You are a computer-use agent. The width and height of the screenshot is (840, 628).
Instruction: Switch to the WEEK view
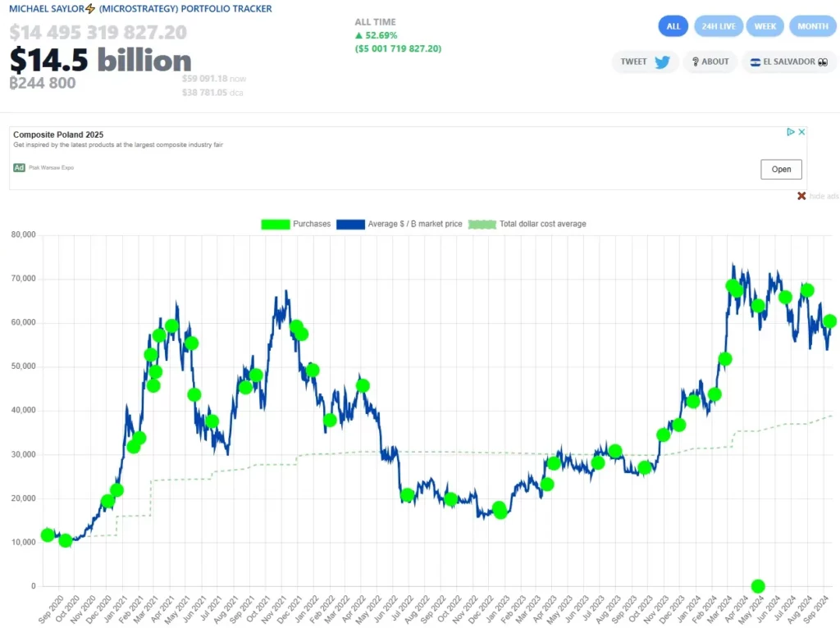click(x=765, y=26)
